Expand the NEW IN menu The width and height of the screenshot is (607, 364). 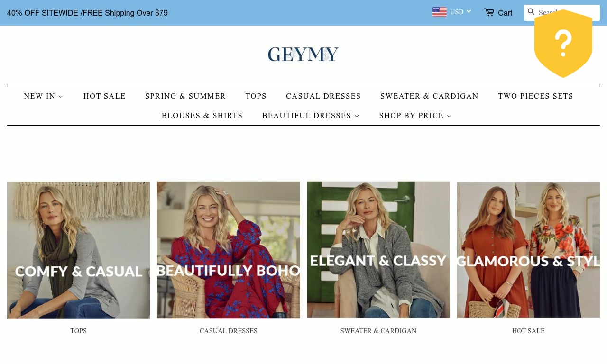click(44, 96)
